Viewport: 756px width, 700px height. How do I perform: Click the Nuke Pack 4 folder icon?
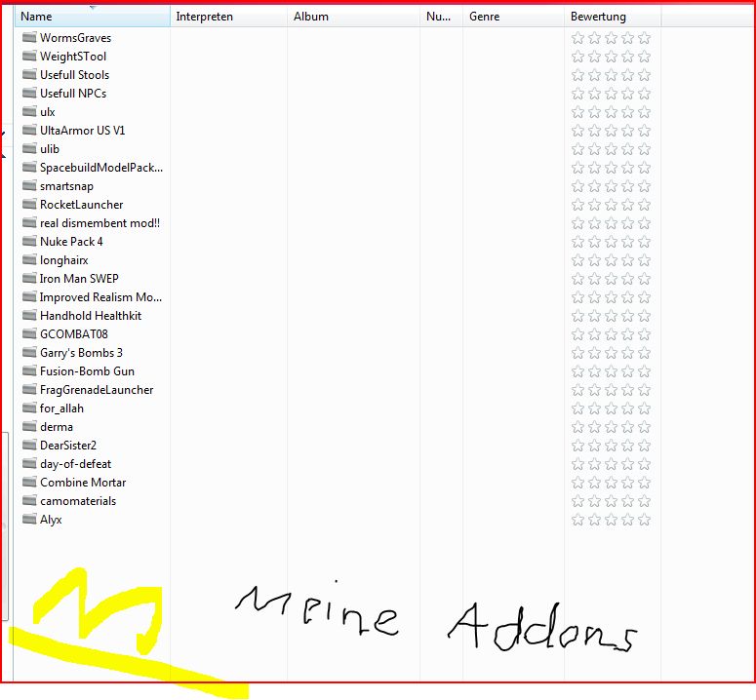(x=29, y=242)
